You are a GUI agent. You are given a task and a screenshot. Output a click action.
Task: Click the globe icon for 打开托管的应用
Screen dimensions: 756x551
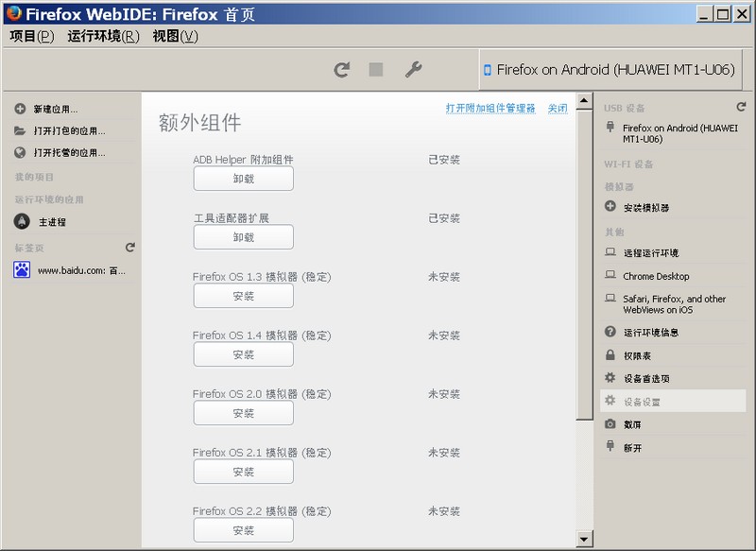point(20,153)
